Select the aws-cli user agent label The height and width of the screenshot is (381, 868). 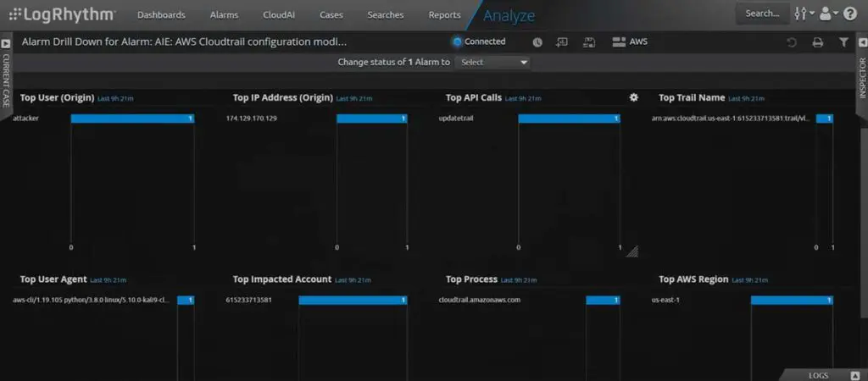click(x=92, y=300)
